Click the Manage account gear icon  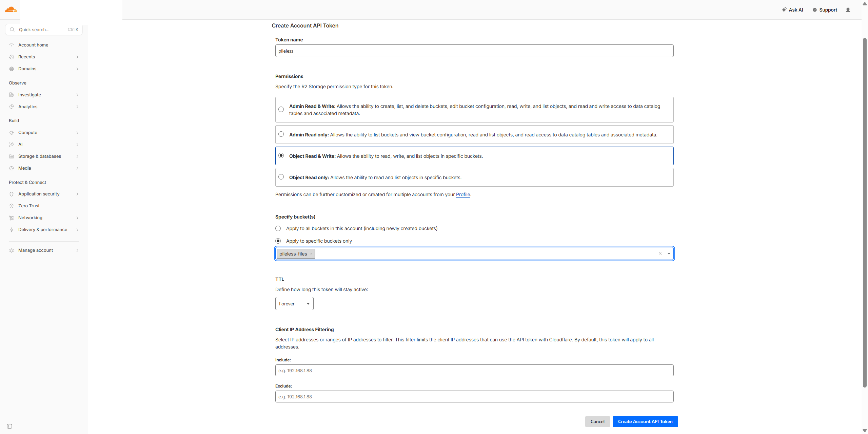(12, 250)
